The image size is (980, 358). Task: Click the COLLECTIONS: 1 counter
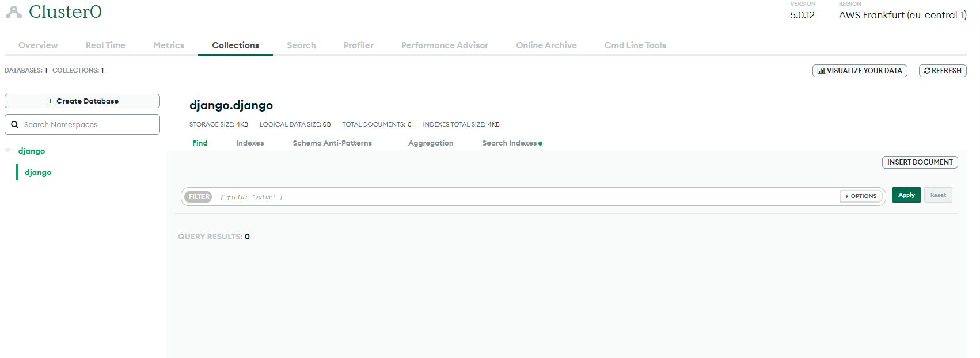(78, 70)
